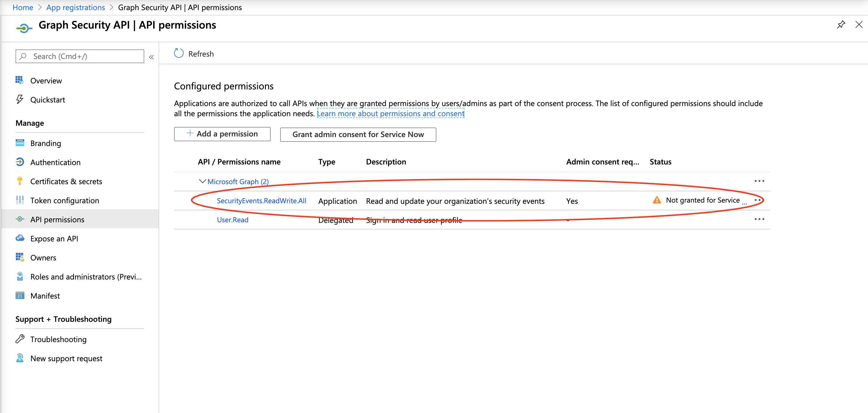Screen dimensions: 868x413
Task: Click the API permissions sidebar icon
Action: tap(20, 219)
